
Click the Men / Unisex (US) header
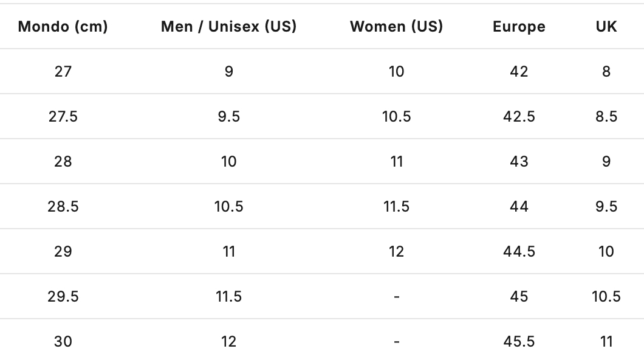(228, 27)
